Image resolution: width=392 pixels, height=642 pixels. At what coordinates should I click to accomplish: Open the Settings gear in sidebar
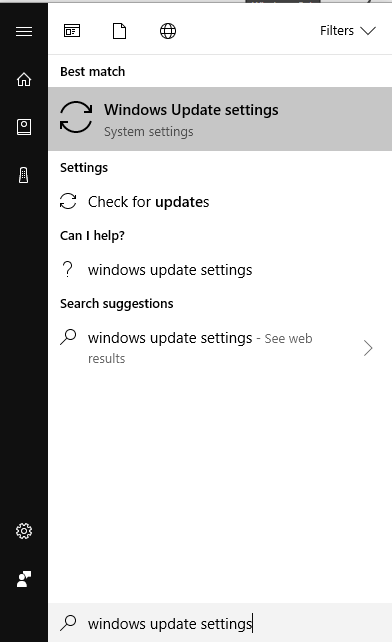24,531
